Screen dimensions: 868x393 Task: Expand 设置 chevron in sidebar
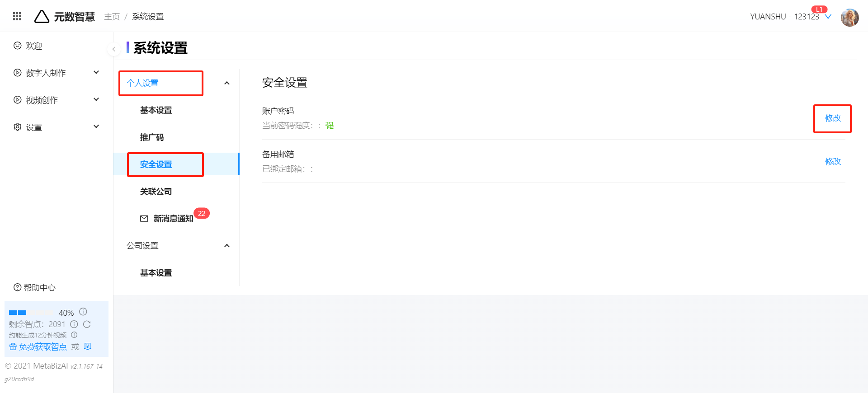[x=96, y=126]
